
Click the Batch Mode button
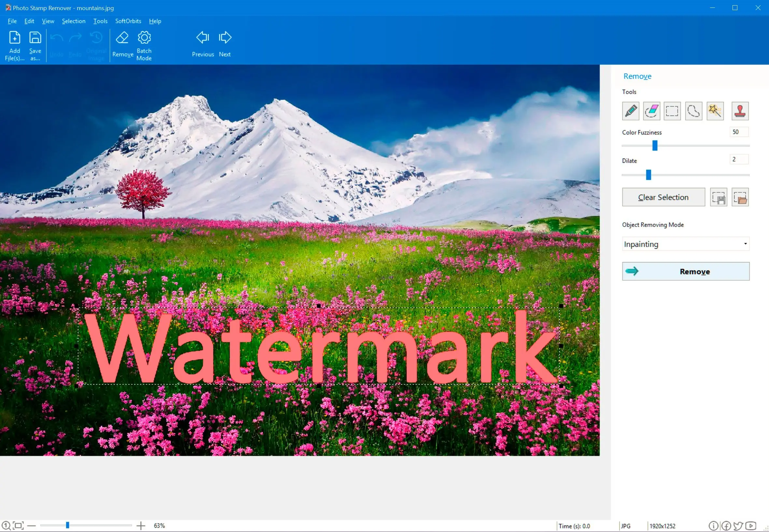tap(144, 44)
